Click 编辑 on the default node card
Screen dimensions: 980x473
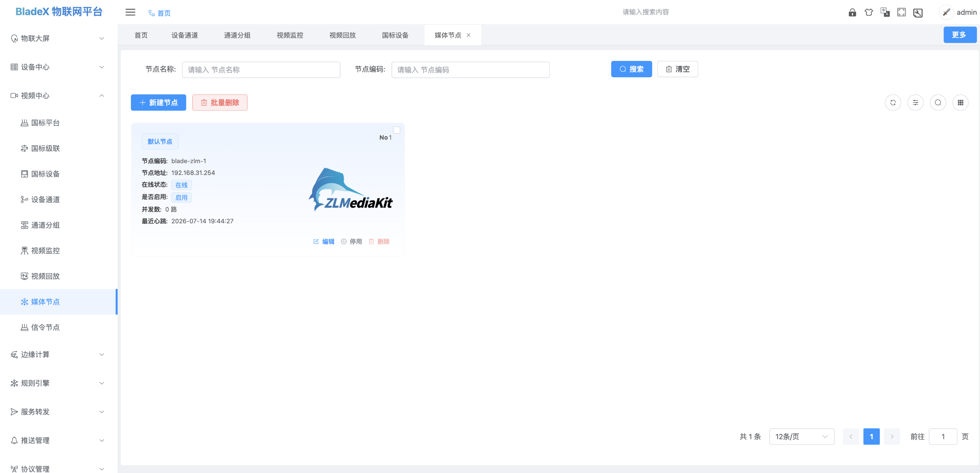(x=324, y=242)
